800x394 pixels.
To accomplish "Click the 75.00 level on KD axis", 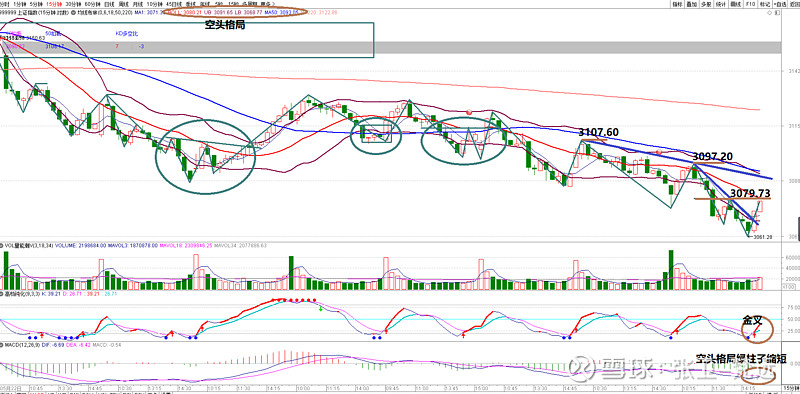I will tap(793, 308).
